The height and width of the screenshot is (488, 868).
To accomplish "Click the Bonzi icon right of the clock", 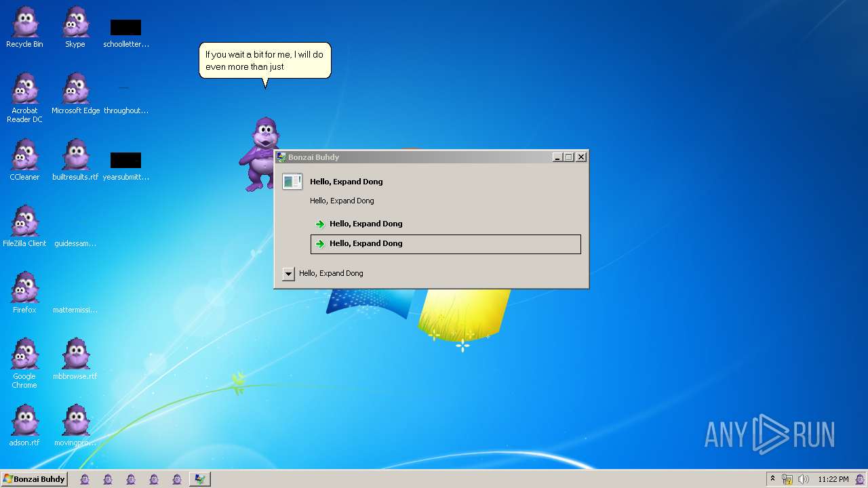I will pos(861,479).
